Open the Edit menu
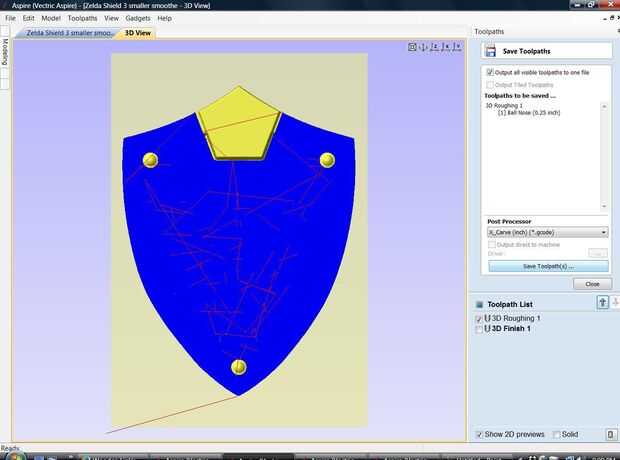This screenshot has width=620, height=460. pyautogui.click(x=28, y=18)
